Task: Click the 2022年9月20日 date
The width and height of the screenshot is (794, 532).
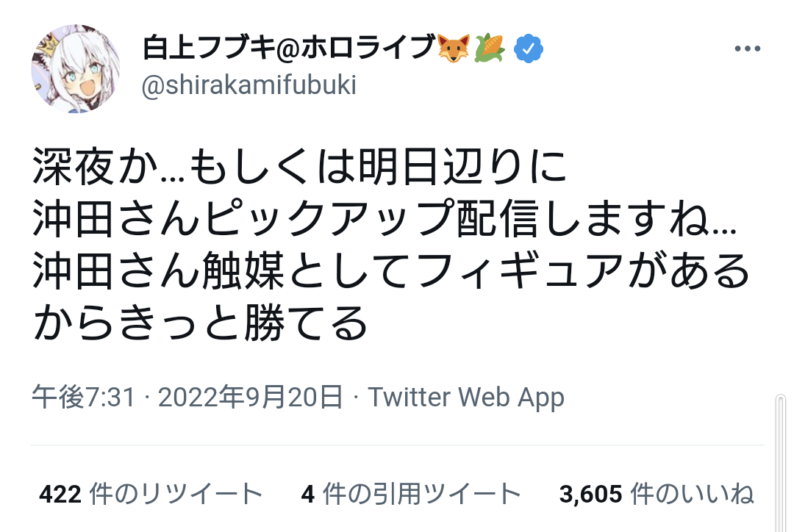Action: click(x=251, y=398)
